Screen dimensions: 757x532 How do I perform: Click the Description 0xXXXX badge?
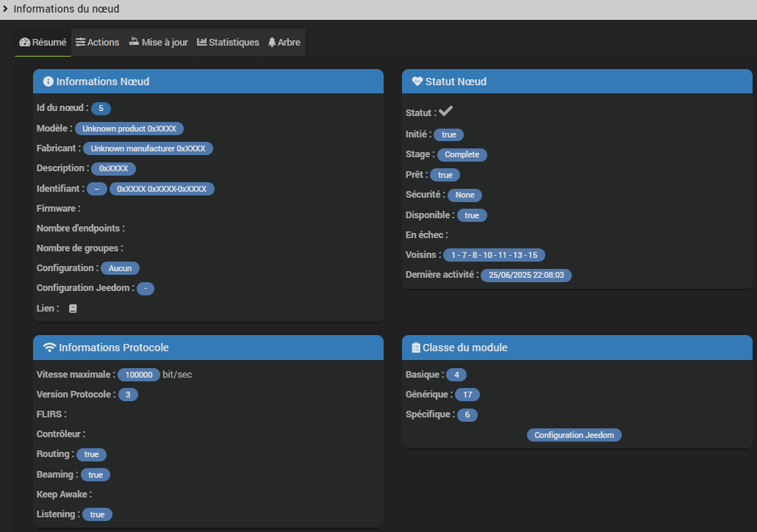coord(113,168)
